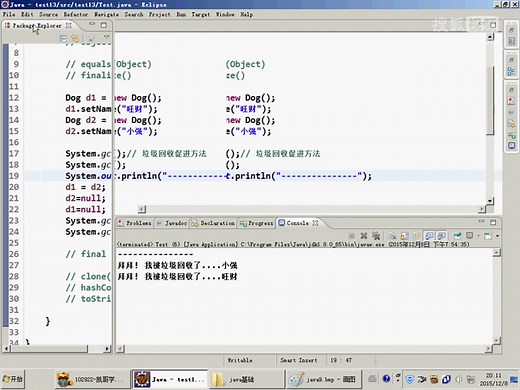Click line 20 code 'd1 = d2;'
The height and width of the screenshot is (390, 520).
85,187
